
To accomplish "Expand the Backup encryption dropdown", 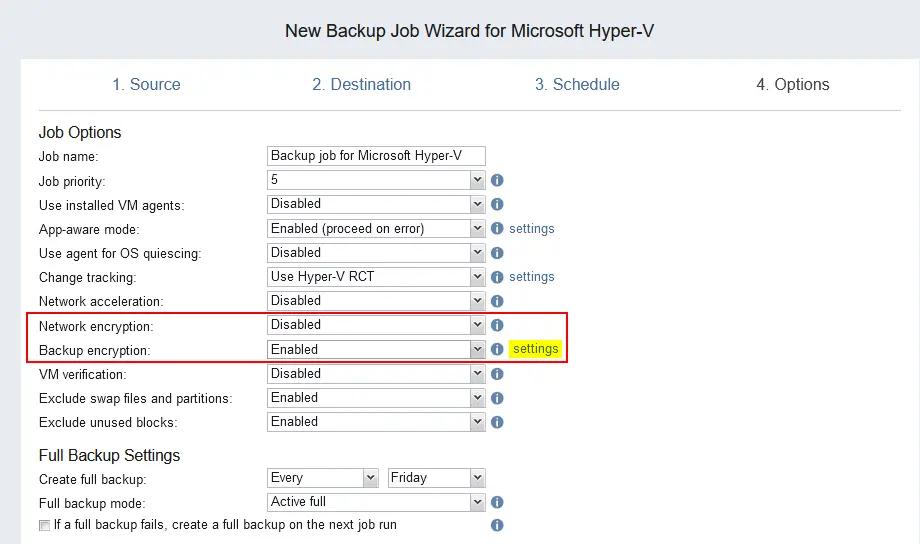I will (376, 349).
